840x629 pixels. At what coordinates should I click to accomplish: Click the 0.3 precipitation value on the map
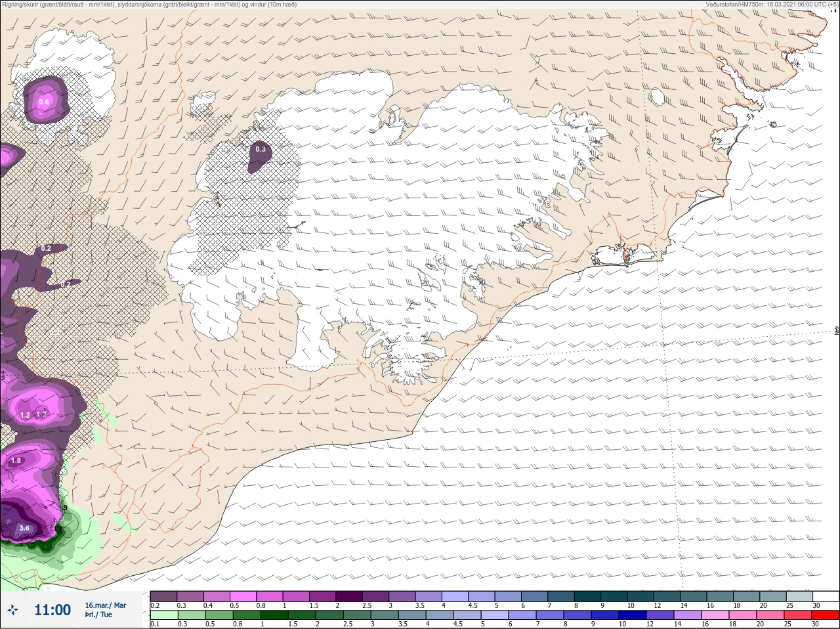[261, 149]
